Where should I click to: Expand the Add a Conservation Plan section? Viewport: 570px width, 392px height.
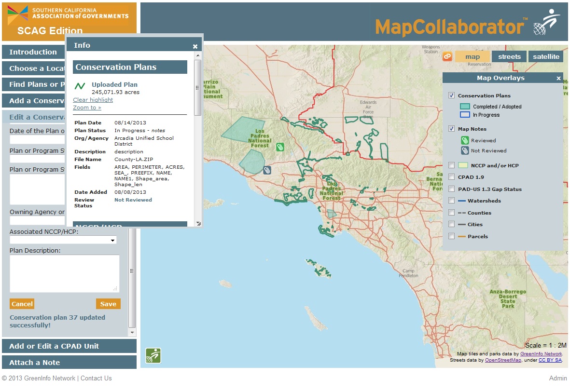click(x=33, y=101)
